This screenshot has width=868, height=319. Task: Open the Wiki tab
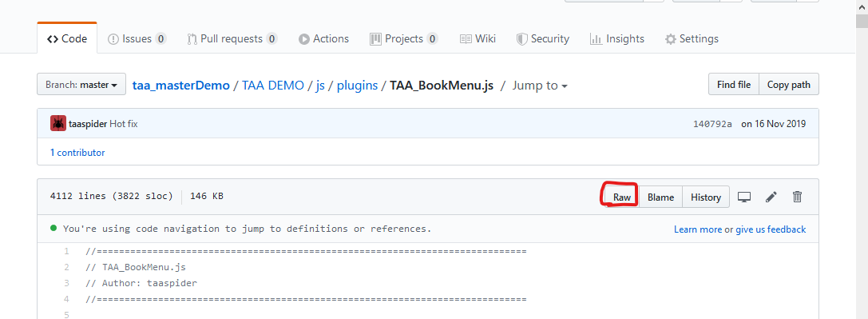point(478,38)
